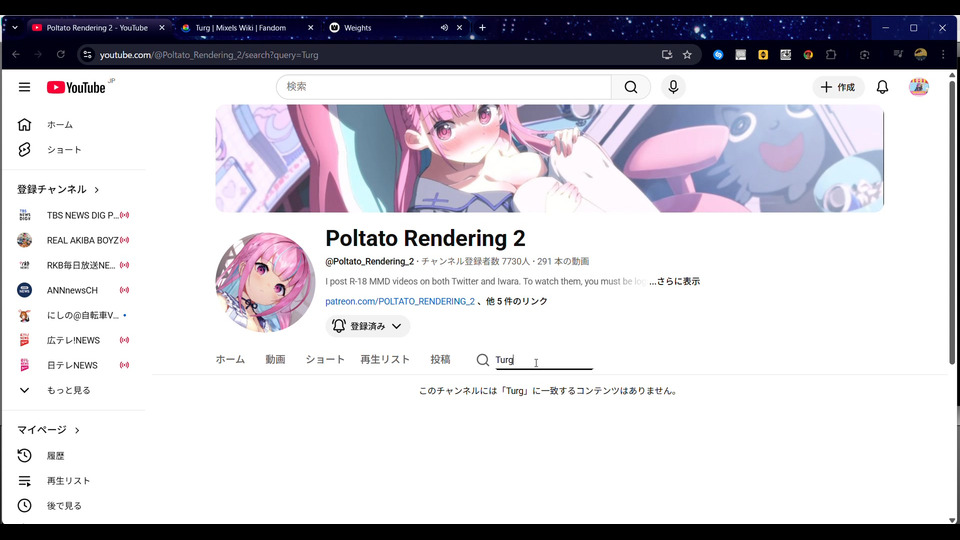Start voice search with microphone icon

pyautogui.click(x=673, y=87)
